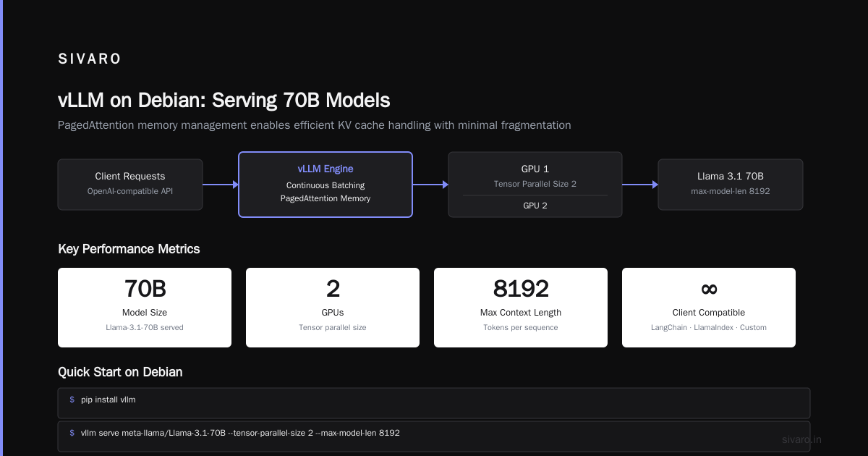Click the '70B' metric value

click(x=145, y=289)
